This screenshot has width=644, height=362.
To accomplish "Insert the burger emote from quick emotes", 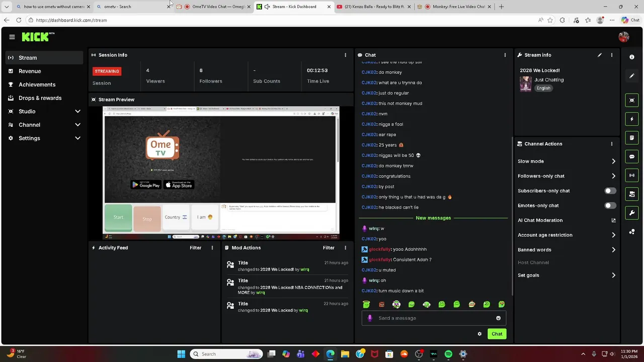I will (472, 304).
